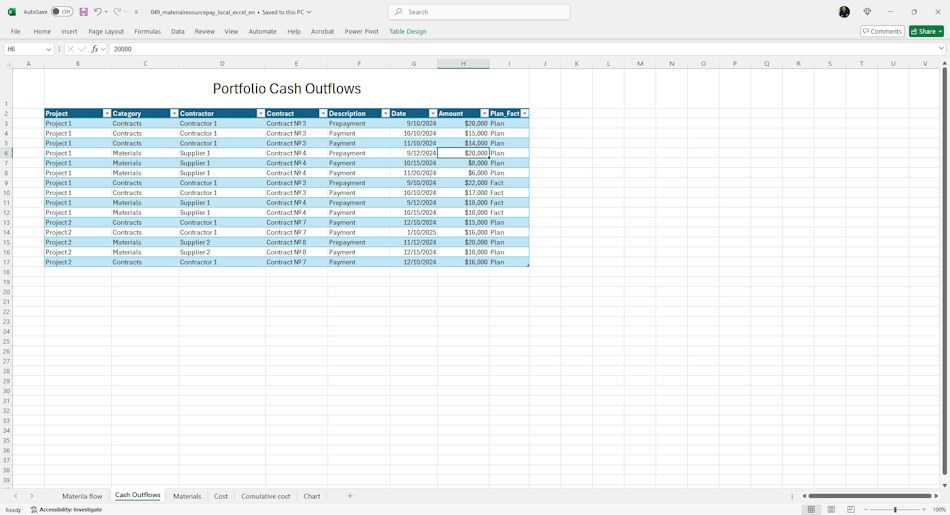Select column header H
This screenshot has height=515, width=950.
point(463,64)
